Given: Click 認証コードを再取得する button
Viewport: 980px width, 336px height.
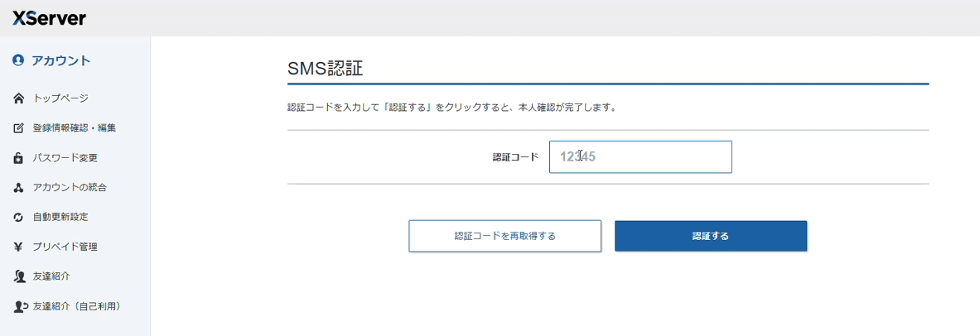Looking at the screenshot, I should coord(504,236).
